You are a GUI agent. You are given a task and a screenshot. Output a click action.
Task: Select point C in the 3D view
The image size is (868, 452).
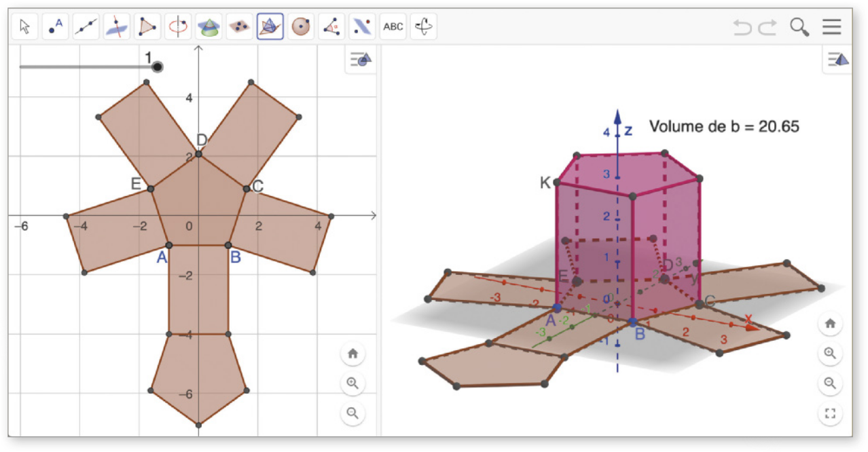(699, 303)
